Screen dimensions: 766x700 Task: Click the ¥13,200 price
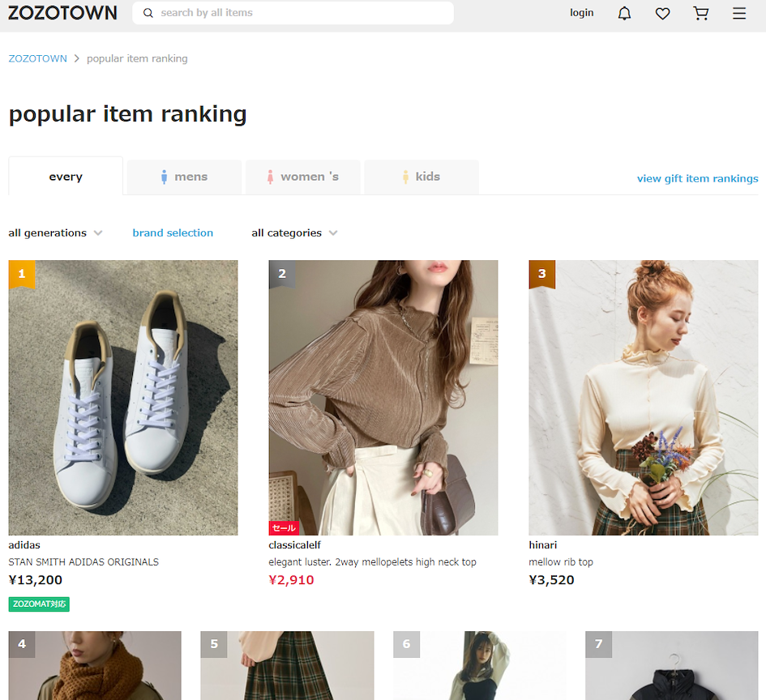click(35, 580)
